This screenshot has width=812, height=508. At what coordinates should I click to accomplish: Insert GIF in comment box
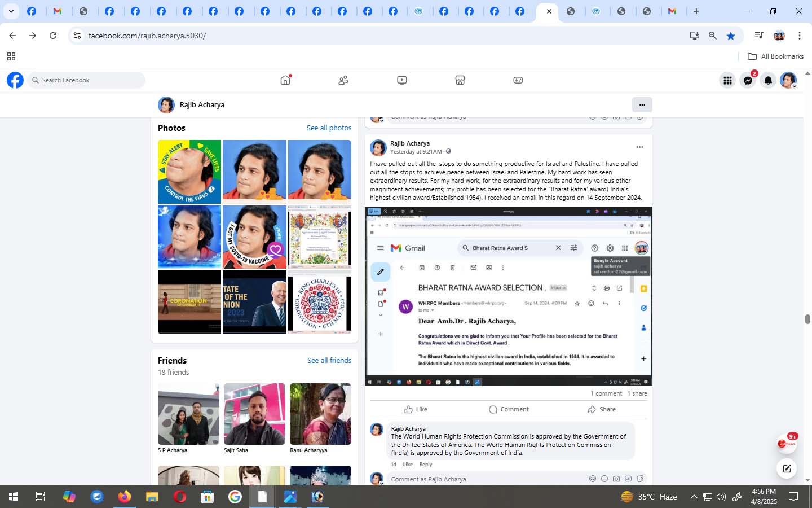[628, 479]
